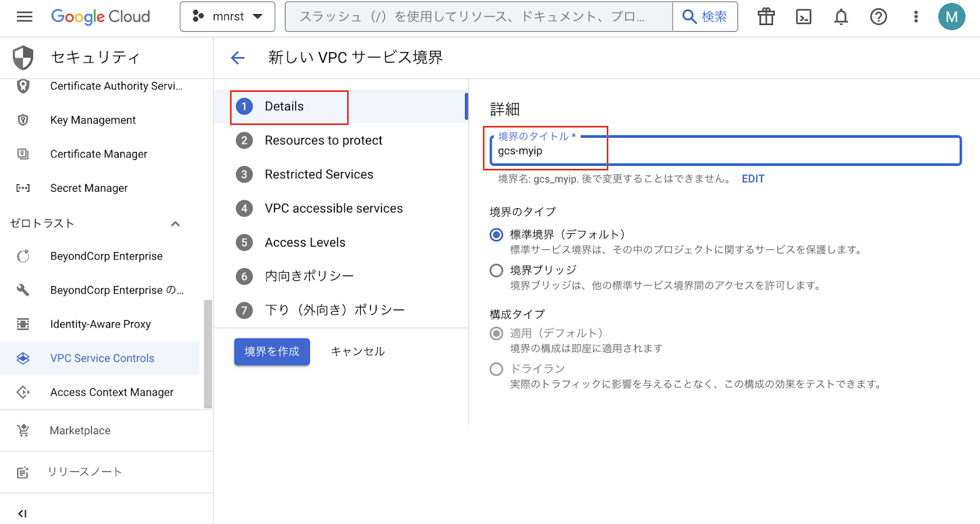Open the help question mark icon
Screen dimensions: 980x524
(878, 17)
